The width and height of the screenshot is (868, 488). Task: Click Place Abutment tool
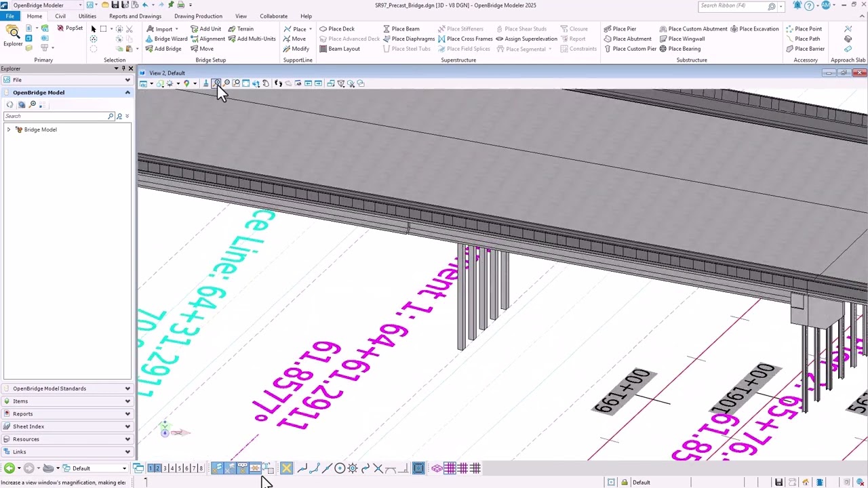click(627, 39)
